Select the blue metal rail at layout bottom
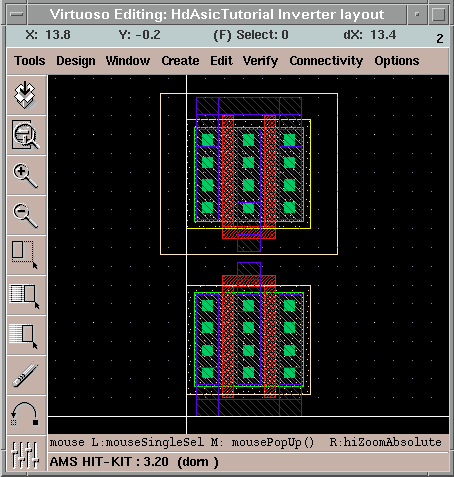 [249, 407]
